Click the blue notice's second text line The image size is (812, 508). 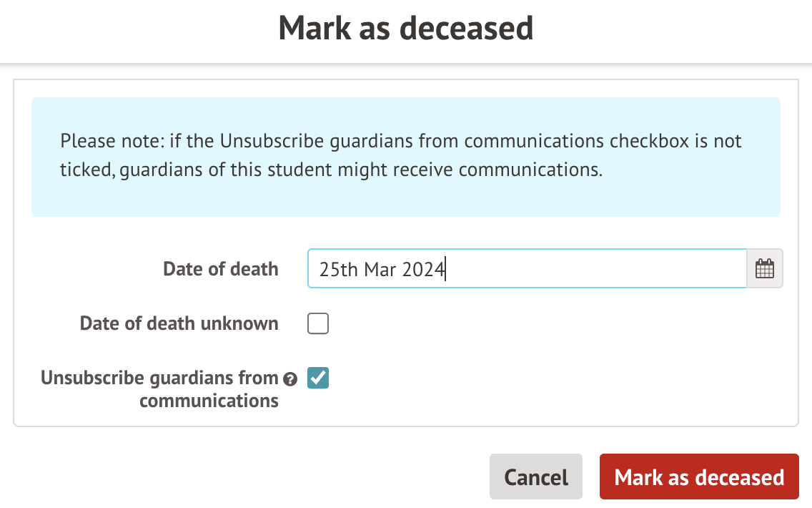coord(332,170)
